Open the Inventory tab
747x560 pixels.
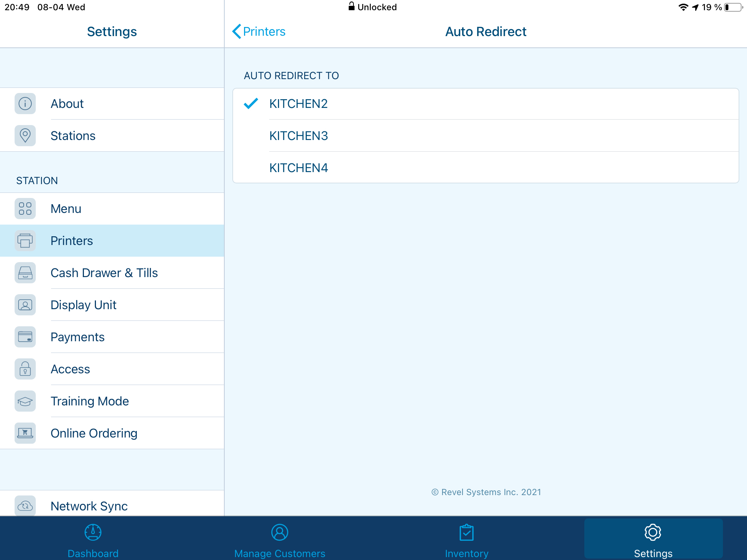[467, 540]
